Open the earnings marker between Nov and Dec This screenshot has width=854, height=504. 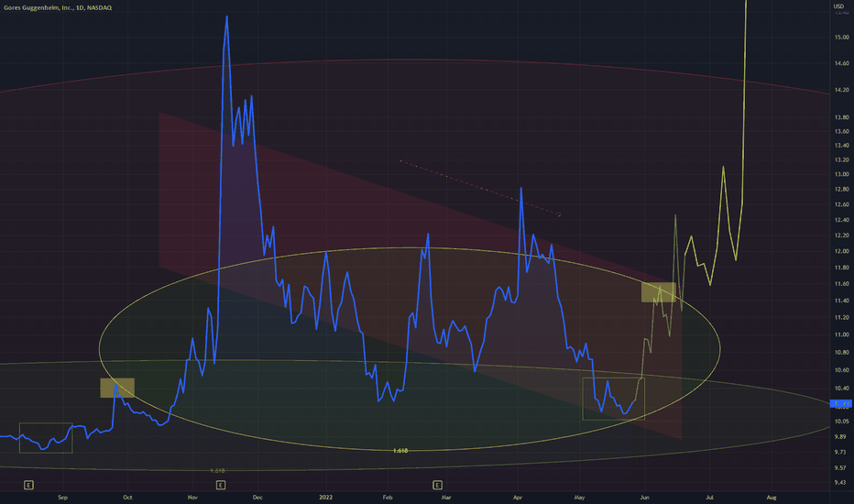click(221, 485)
